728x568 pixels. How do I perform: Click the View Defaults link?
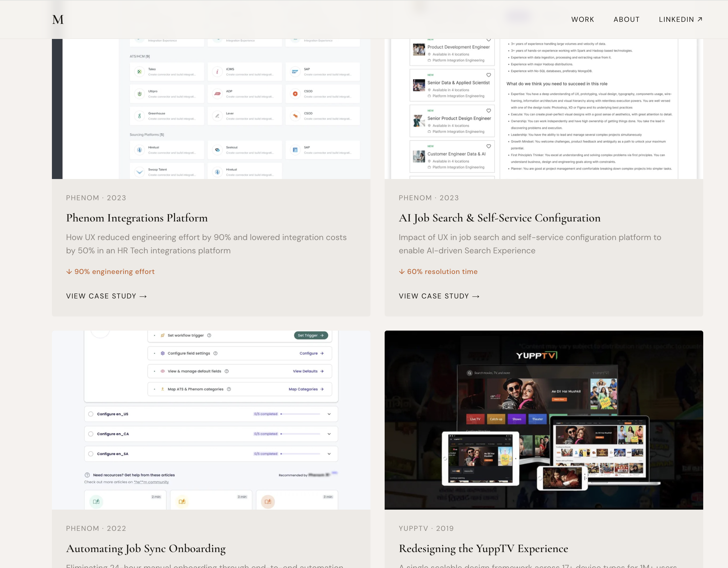pos(308,371)
